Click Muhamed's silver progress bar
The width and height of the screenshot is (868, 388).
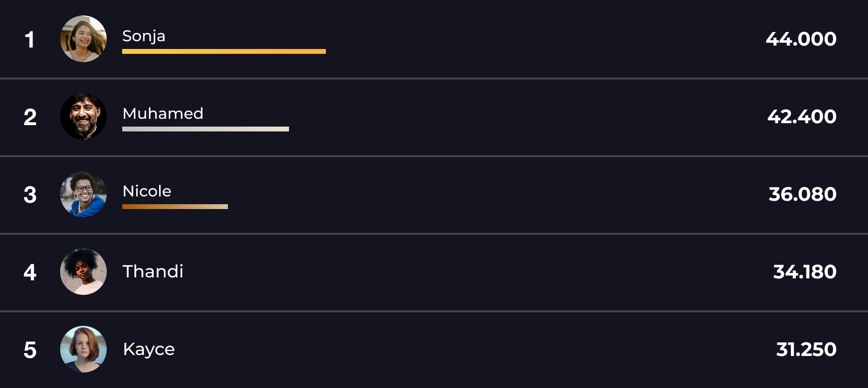pos(205,129)
